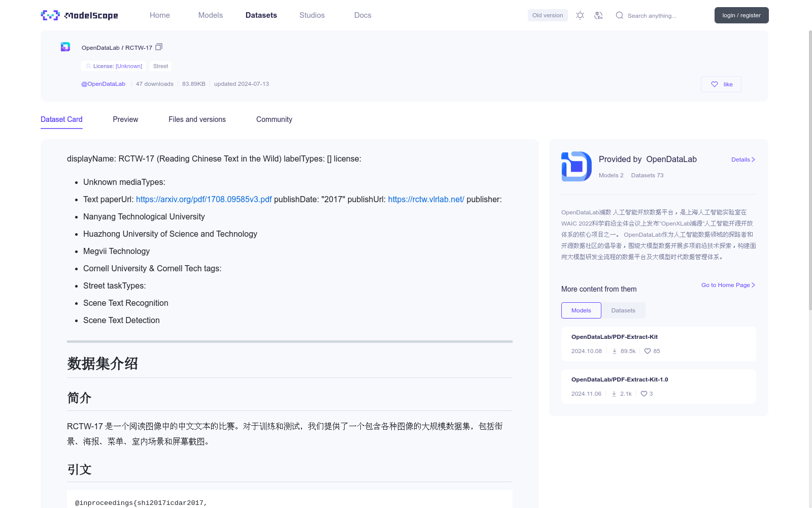The width and height of the screenshot is (812, 508).
Task: Click the 'Huazhong University of Science and Technology' item
Action: [170, 234]
